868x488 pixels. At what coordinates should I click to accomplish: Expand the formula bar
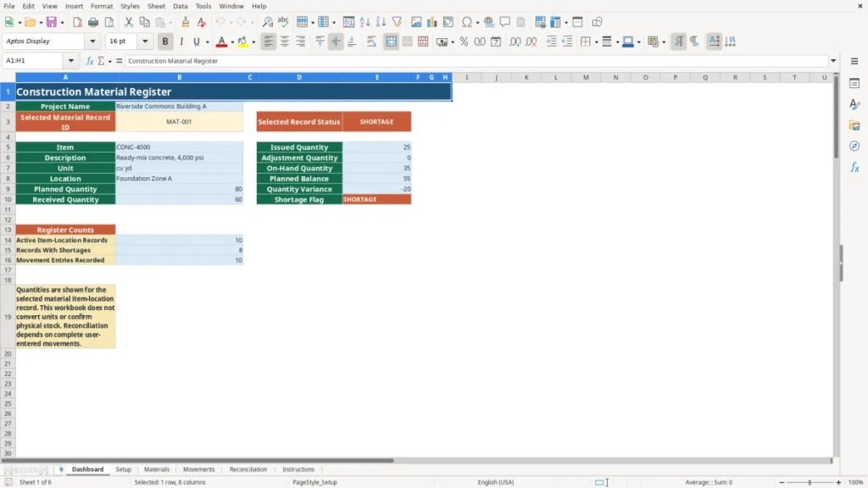pyautogui.click(x=833, y=61)
